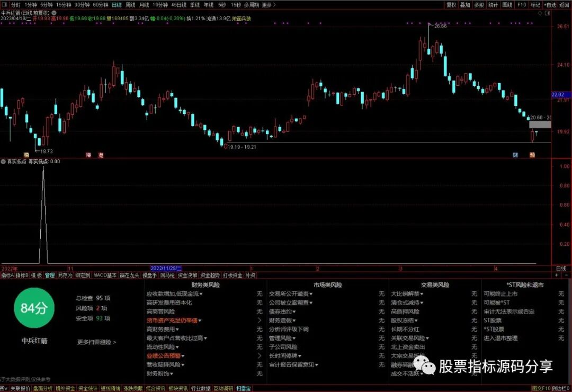Click the 榜 marker under the chart

click(26, 155)
